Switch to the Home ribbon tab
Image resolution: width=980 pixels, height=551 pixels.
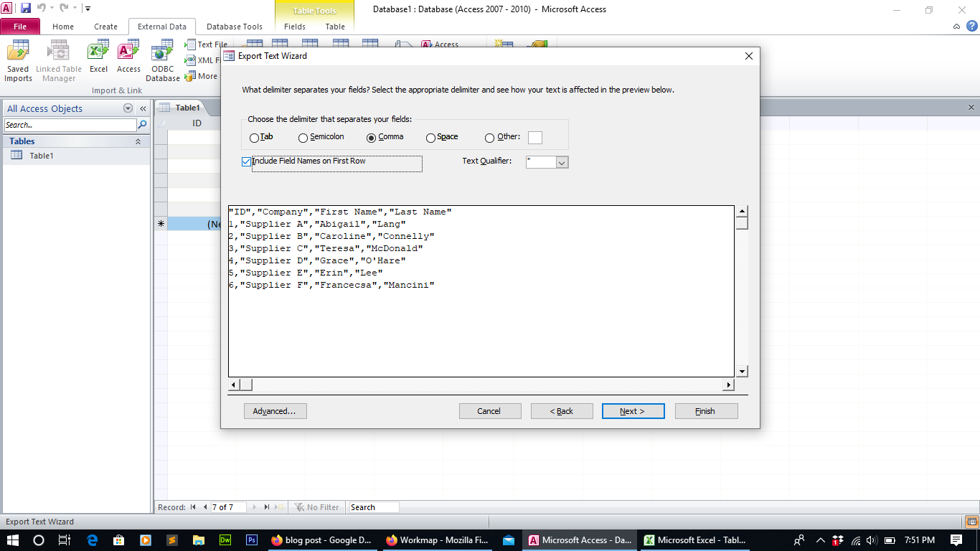click(x=63, y=27)
